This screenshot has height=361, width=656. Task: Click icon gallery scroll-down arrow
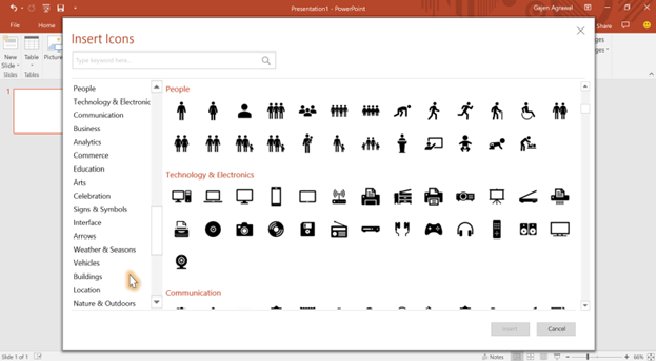pos(585,305)
